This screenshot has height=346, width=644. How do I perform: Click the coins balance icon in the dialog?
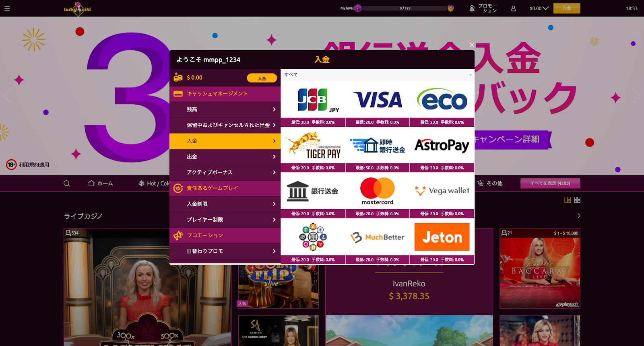tap(178, 77)
